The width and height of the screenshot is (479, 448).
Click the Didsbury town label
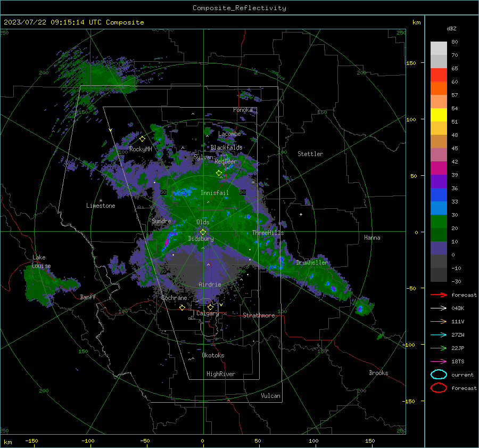(x=201, y=239)
